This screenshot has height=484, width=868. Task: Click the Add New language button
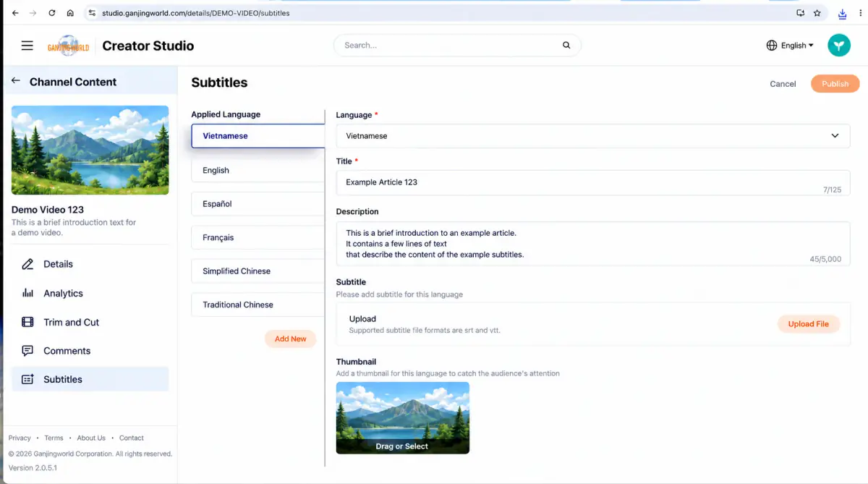(291, 339)
